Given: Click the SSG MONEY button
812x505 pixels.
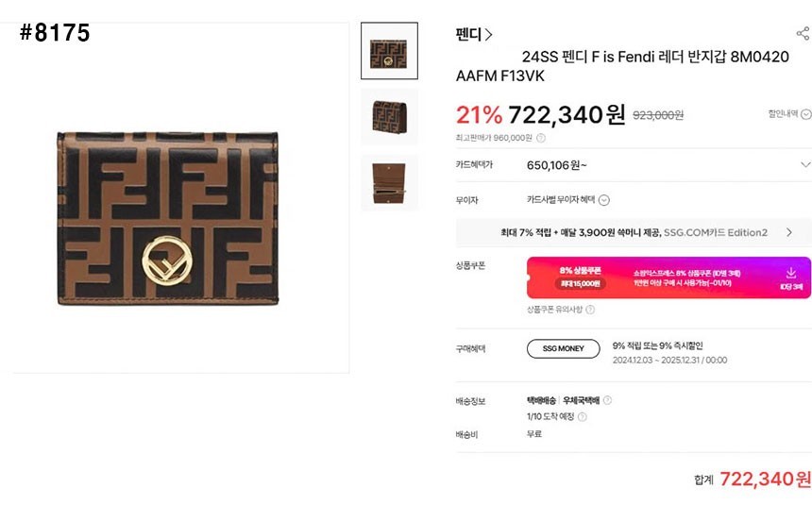Looking at the screenshot, I should click(x=563, y=348).
